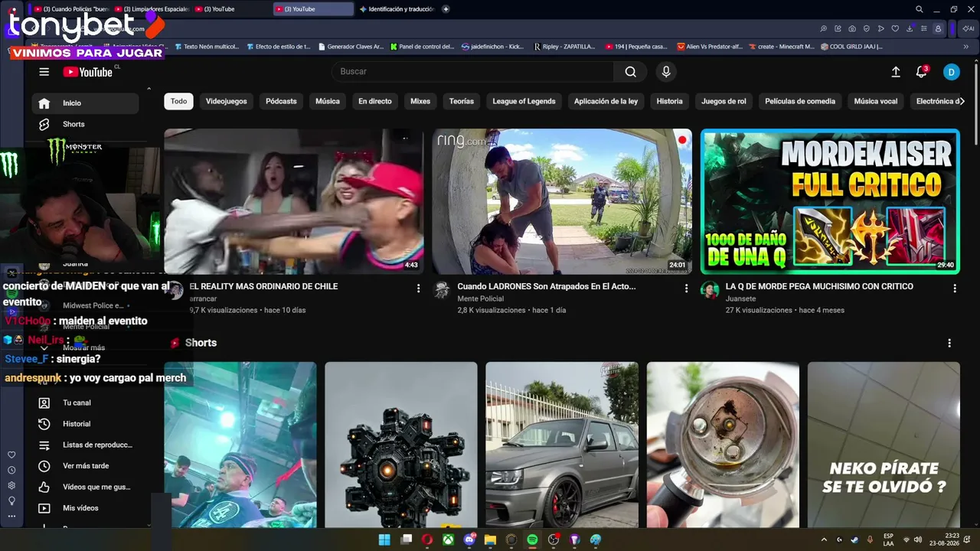This screenshot has width=980, height=551.
Task: Open Generador Claves bookmark
Action: point(351,47)
